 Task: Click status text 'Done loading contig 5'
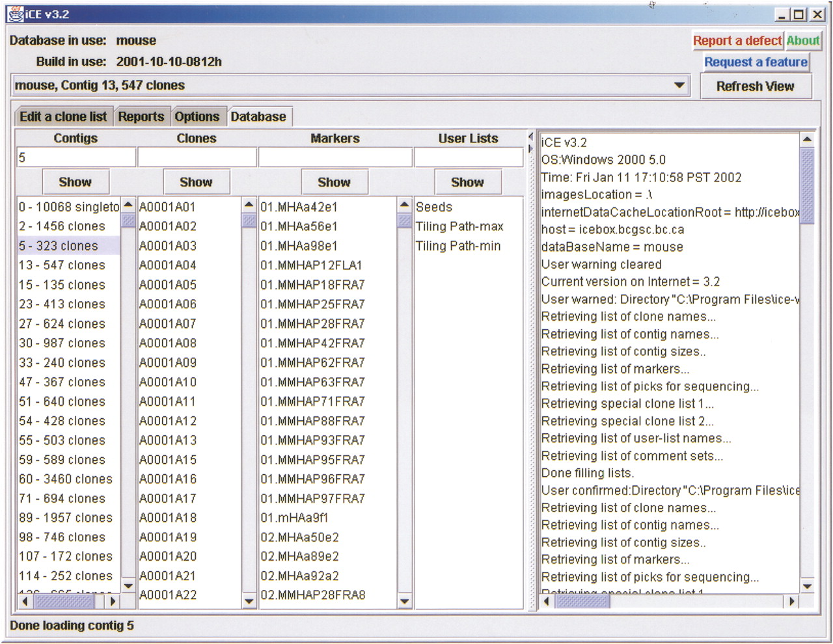(72, 626)
